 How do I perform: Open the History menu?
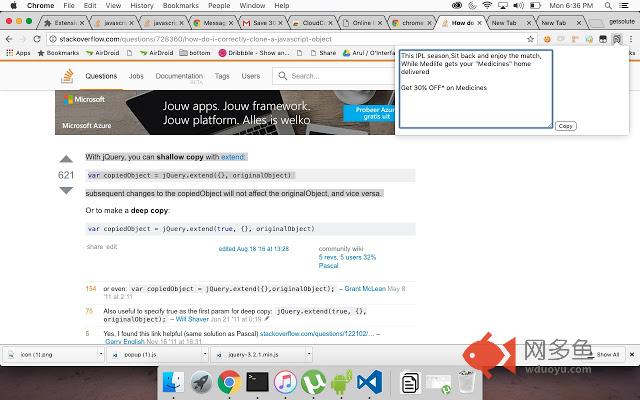tap(141, 5)
